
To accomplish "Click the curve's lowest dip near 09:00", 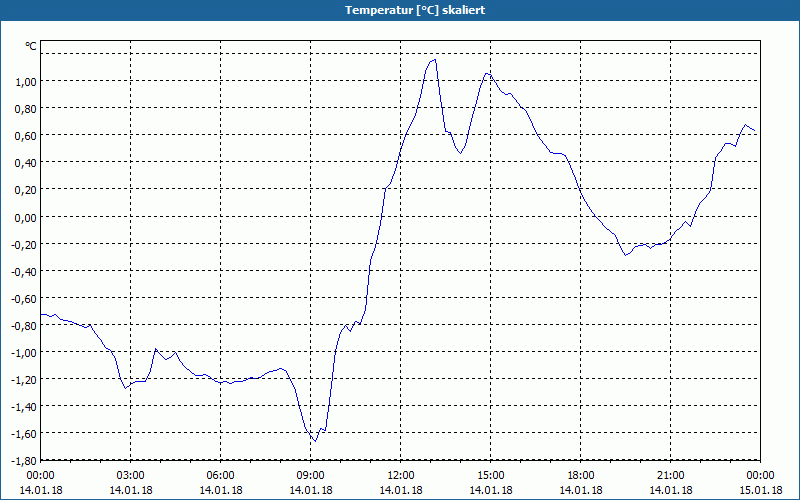I will coord(315,441).
